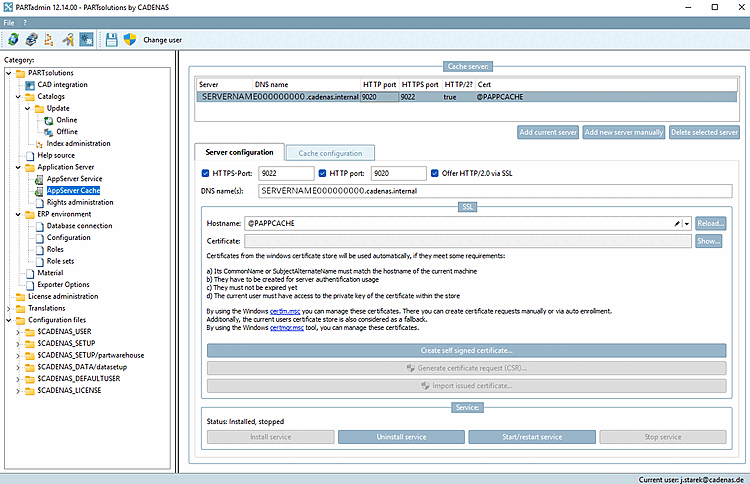Click the PARTadmin title bar app icon
Screen dimensions: 750x484
click(8, 7)
